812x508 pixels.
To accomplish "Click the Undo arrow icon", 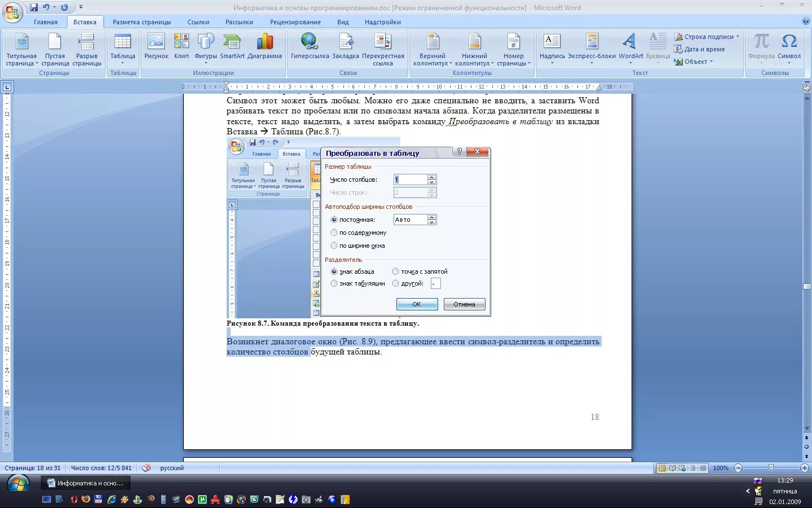I will tap(46, 7).
